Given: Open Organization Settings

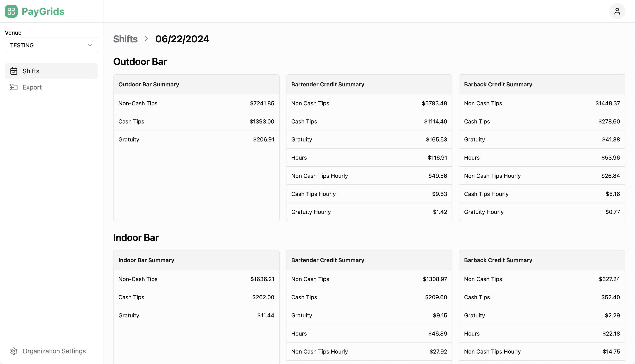Looking at the screenshot, I should coord(54,351).
